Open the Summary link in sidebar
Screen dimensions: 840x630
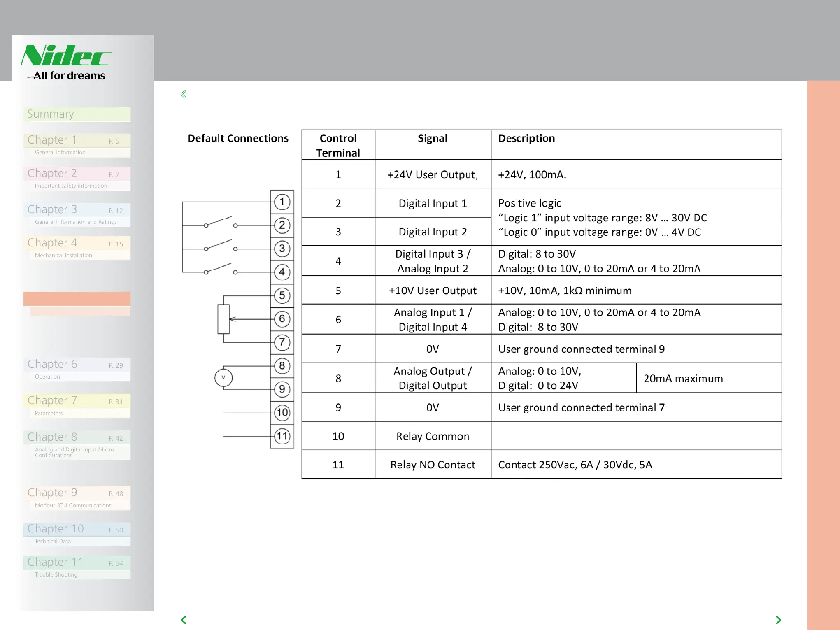pyautogui.click(x=77, y=114)
